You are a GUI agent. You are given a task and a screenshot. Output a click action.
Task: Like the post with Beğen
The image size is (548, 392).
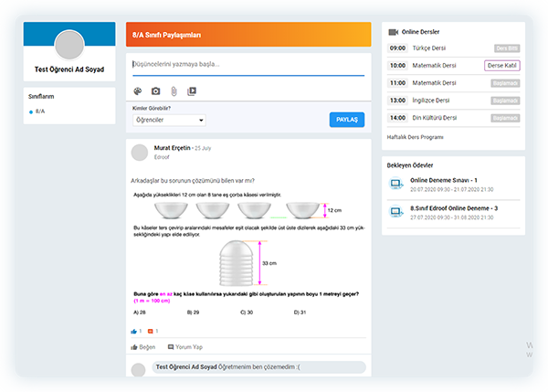point(142,347)
